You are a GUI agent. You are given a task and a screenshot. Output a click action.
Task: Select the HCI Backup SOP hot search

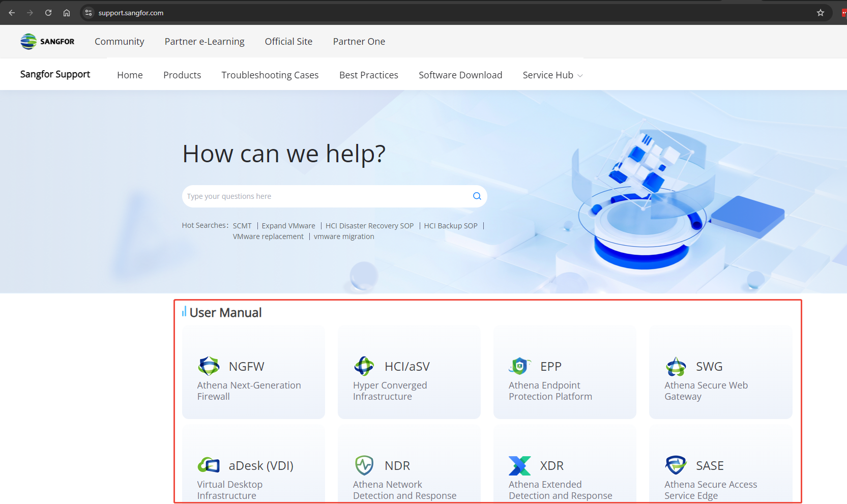(x=451, y=226)
